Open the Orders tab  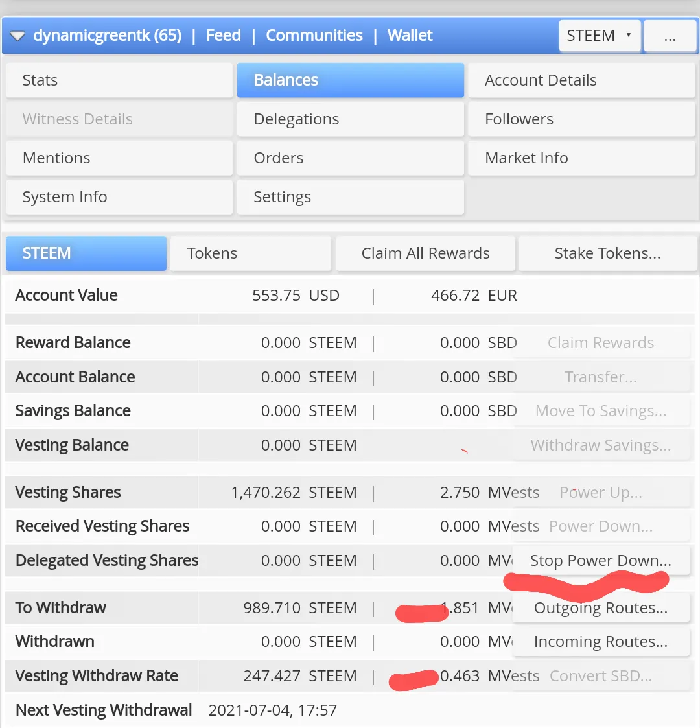pyautogui.click(x=351, y=158)
